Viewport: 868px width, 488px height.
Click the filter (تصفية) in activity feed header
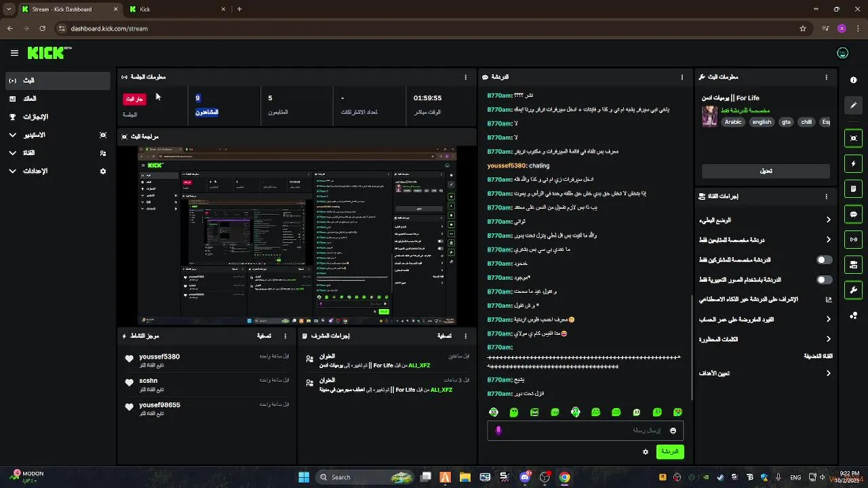click(x=264, y=336)
